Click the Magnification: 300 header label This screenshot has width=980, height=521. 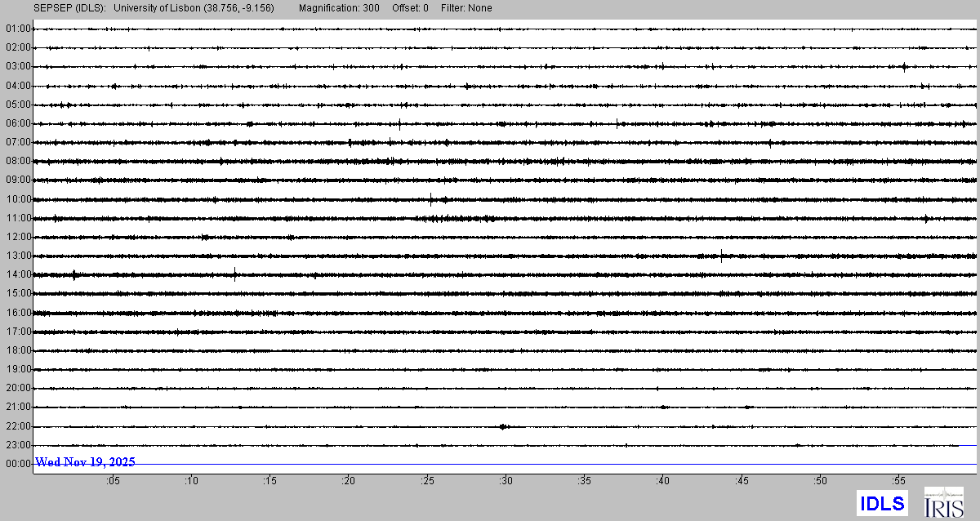[x=339, y=8]
